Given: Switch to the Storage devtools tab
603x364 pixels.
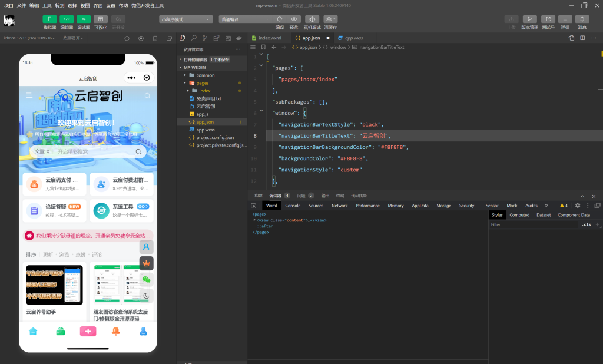Looking at the screenshot, I should [444, 206].
